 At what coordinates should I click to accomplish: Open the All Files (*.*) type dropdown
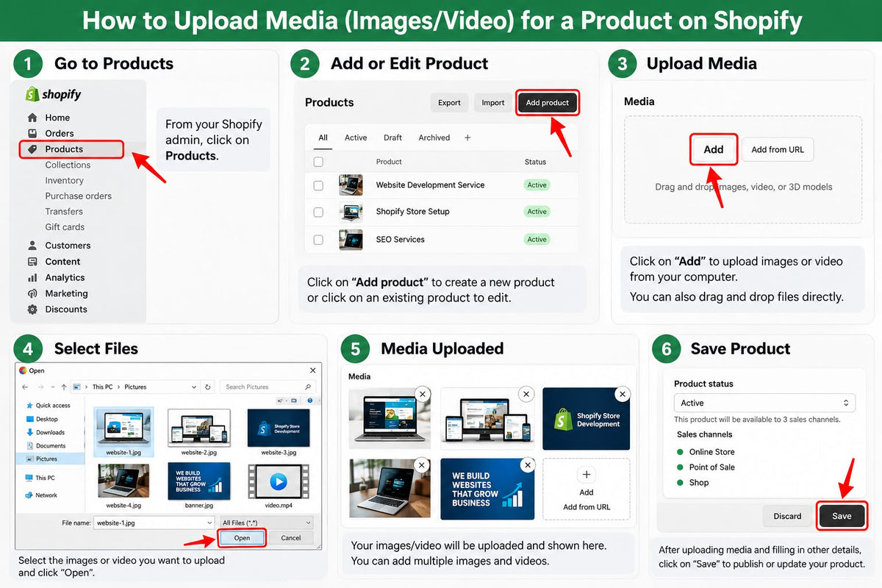tap(267, 523)
